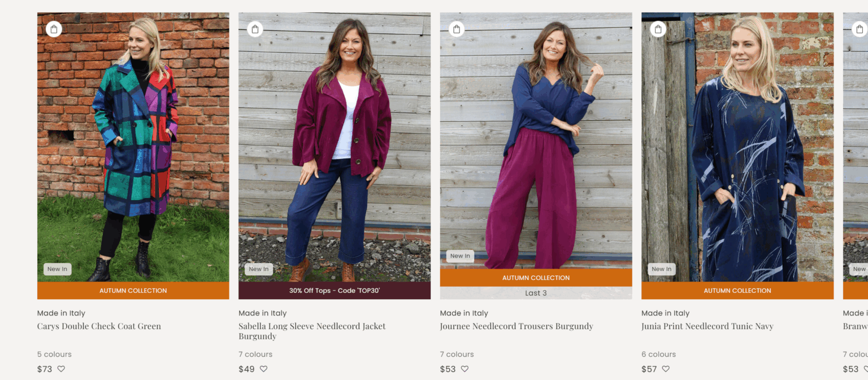Open Carys Double Check Coat Green product link
This screenshot has width=868, height=380.
[x=99, y=326]
